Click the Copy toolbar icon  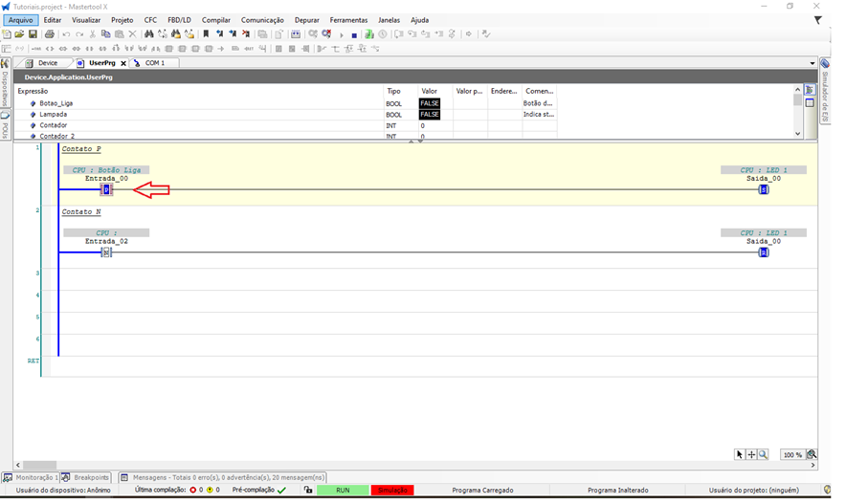pyautogui.click(x=106, y=34)
